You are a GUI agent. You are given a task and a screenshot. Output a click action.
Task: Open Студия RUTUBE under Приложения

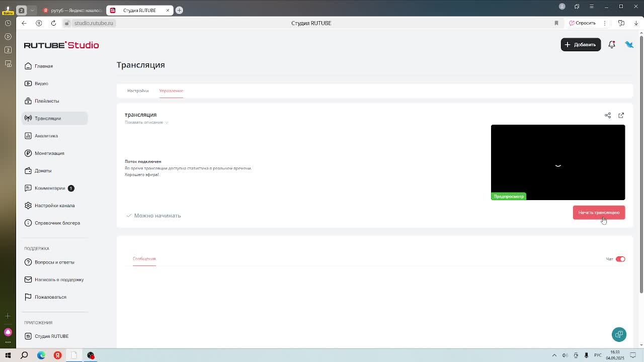tap(54, 336)
